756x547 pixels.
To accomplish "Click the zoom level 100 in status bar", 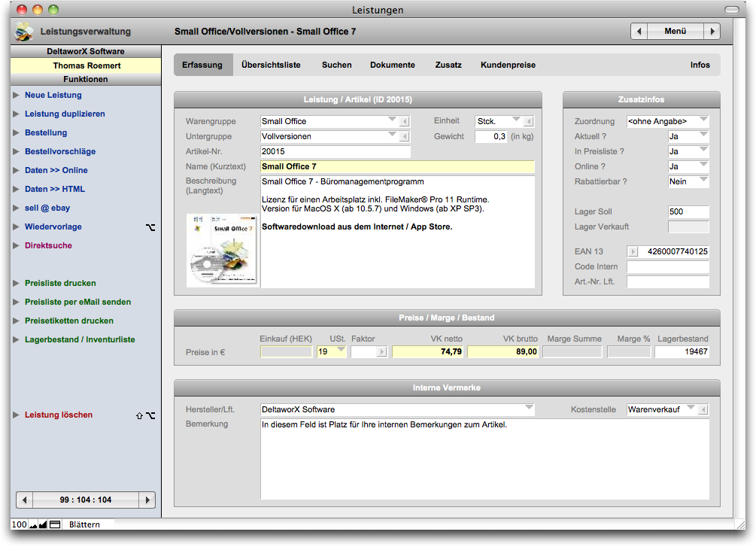I will tap(20, 525).
